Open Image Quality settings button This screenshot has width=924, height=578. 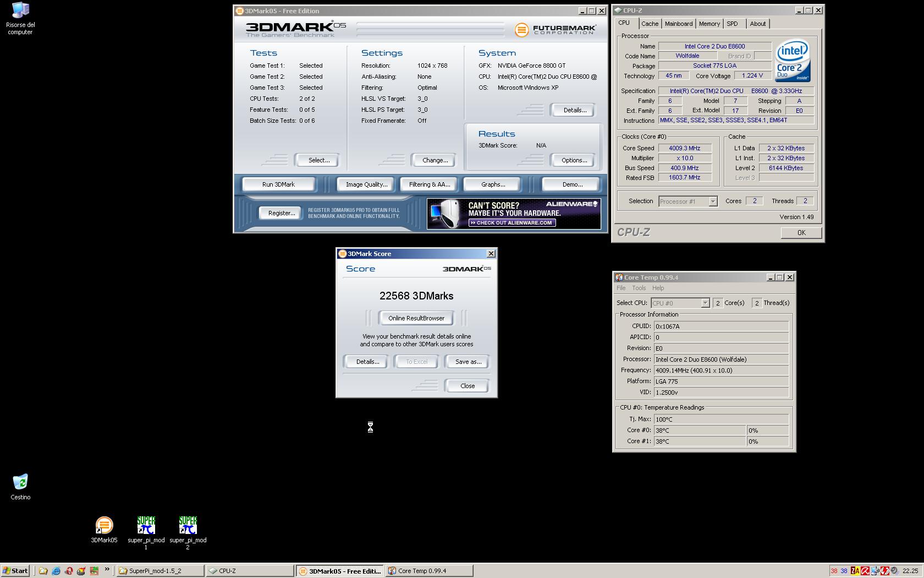[x=366, y=184]
